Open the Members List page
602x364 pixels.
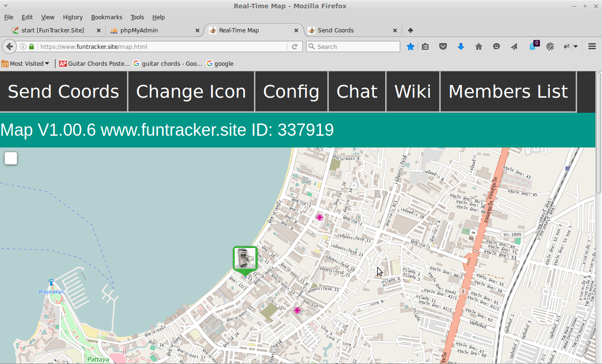coord(508,92)
